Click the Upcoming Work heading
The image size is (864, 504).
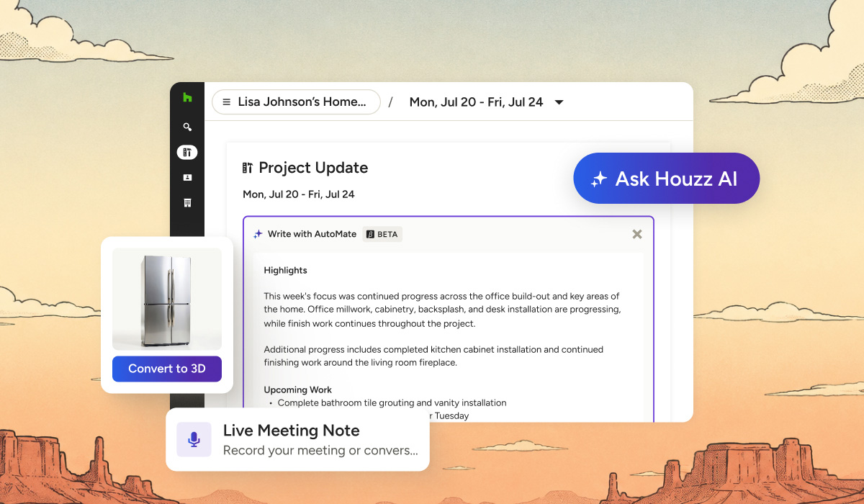(x=297, y=390)
